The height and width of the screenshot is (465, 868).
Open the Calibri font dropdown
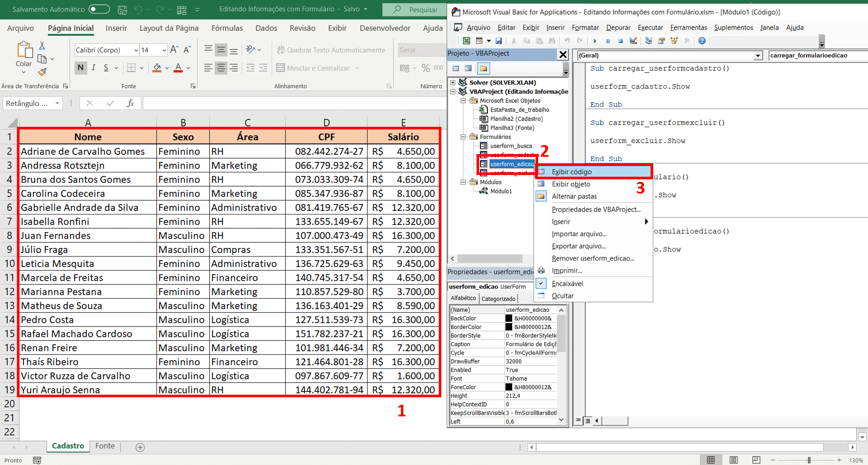click(x=137, y=49)
